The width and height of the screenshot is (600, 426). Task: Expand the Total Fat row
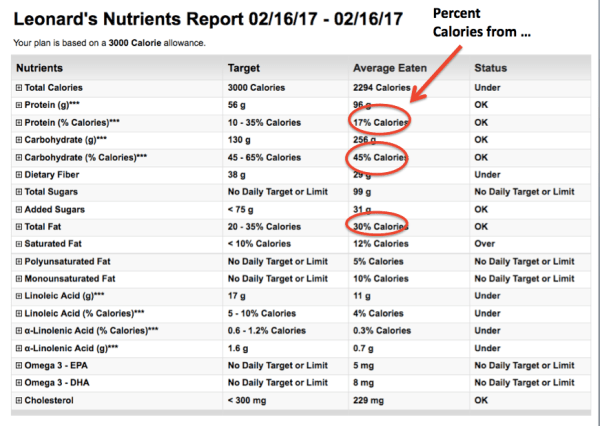click(19, 226)
